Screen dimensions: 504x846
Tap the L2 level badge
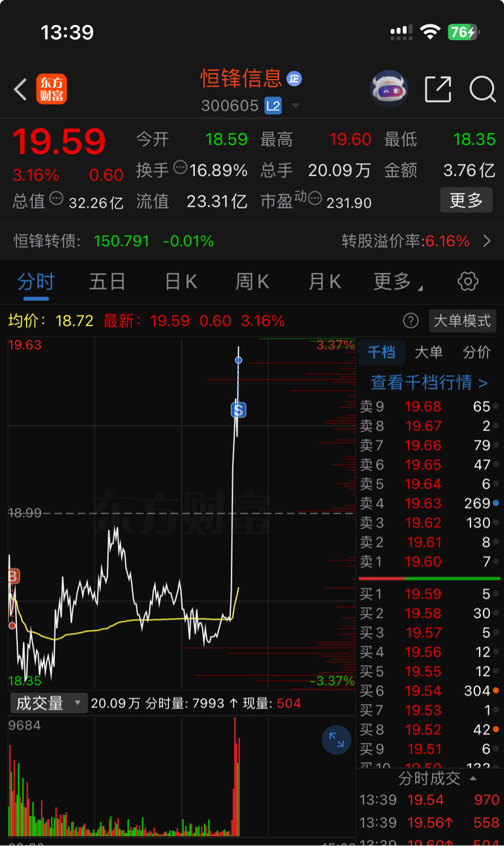[x=273, y=105]
